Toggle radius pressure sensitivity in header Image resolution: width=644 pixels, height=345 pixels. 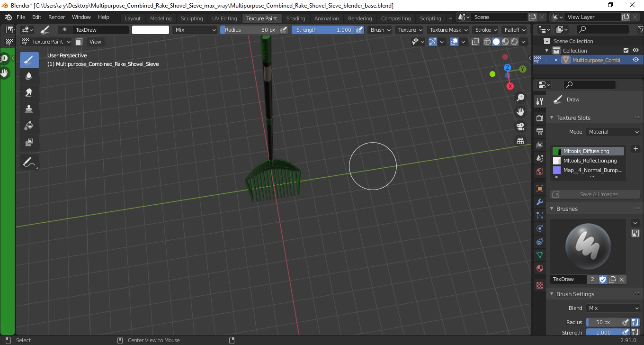point(284,30)
